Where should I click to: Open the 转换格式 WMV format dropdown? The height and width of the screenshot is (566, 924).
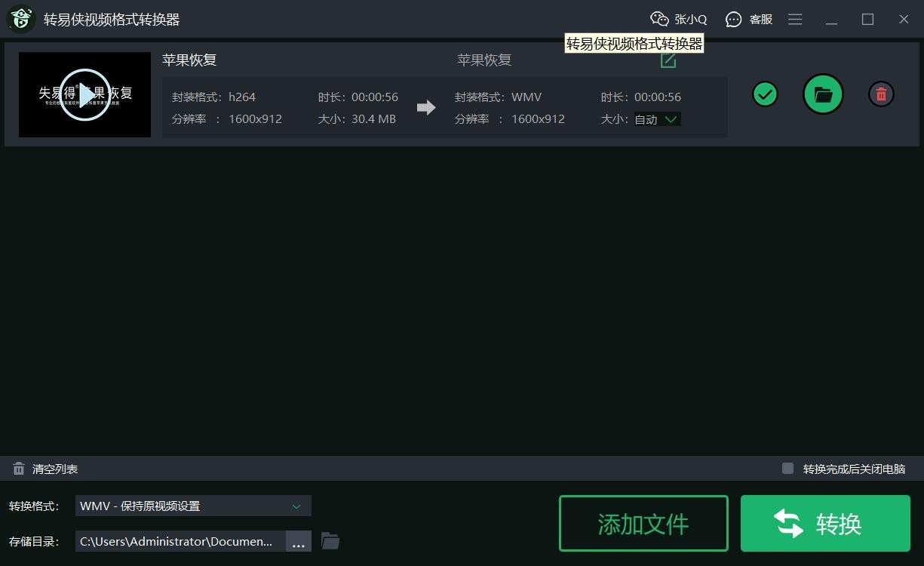(193, 506)
